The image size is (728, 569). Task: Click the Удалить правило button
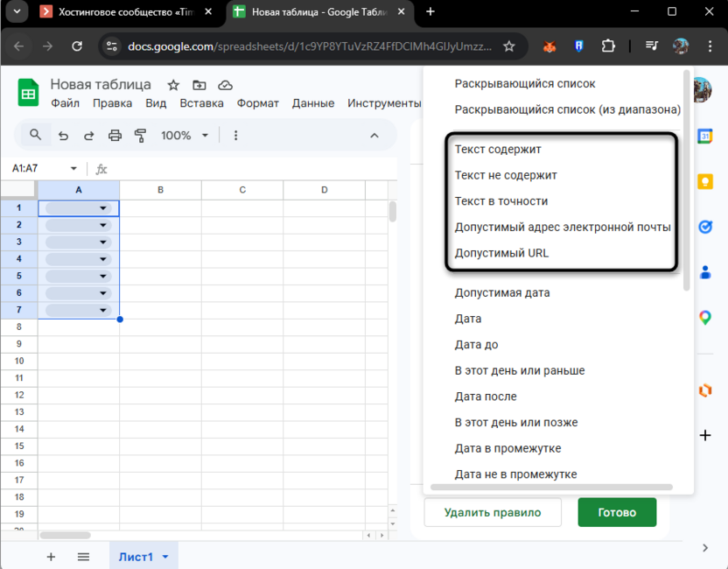coord(492,512)
